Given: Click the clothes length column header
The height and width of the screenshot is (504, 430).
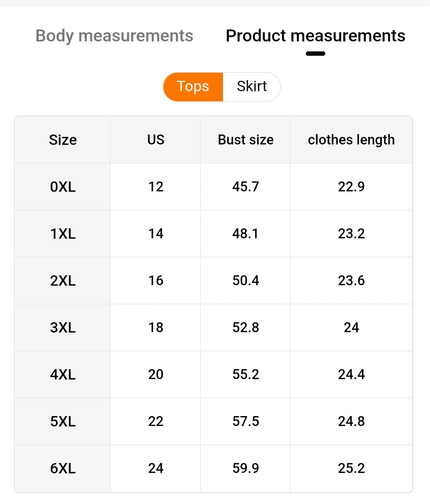Looking at the screenshot, I should 351,140.
